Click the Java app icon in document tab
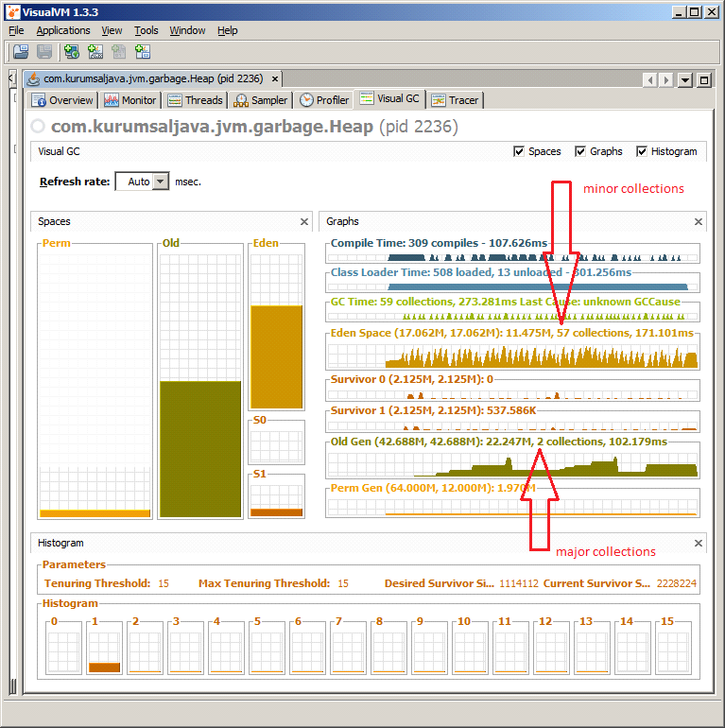The image size is (725, 728). [x=33, y=79]
